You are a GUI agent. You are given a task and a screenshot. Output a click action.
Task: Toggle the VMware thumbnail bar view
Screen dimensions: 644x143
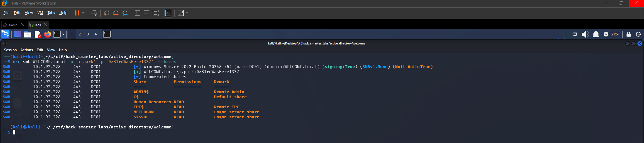[146, 13]
